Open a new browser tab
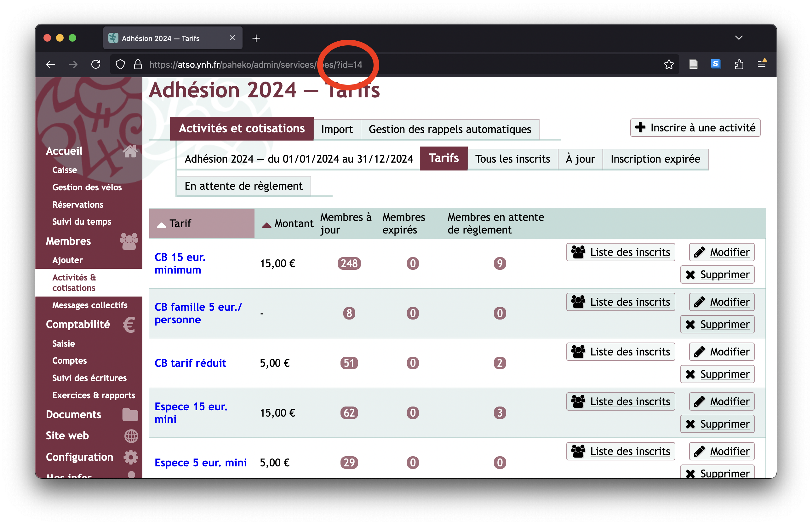Viewport: 812px width, 525px height. (256, 38)
